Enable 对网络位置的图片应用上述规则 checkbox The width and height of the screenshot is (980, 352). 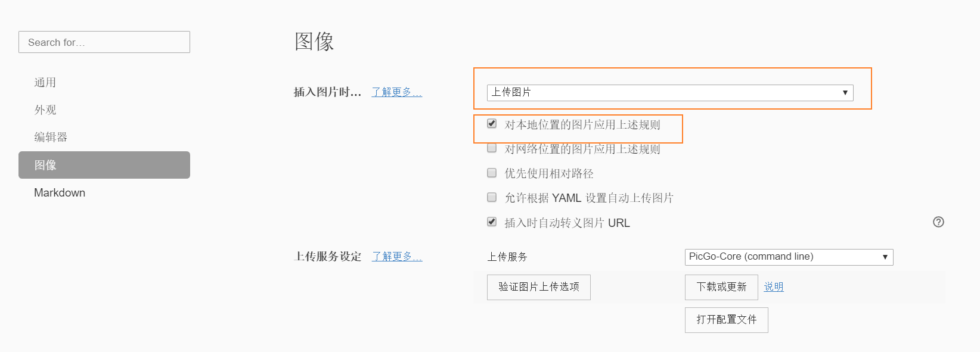(491, 148)
